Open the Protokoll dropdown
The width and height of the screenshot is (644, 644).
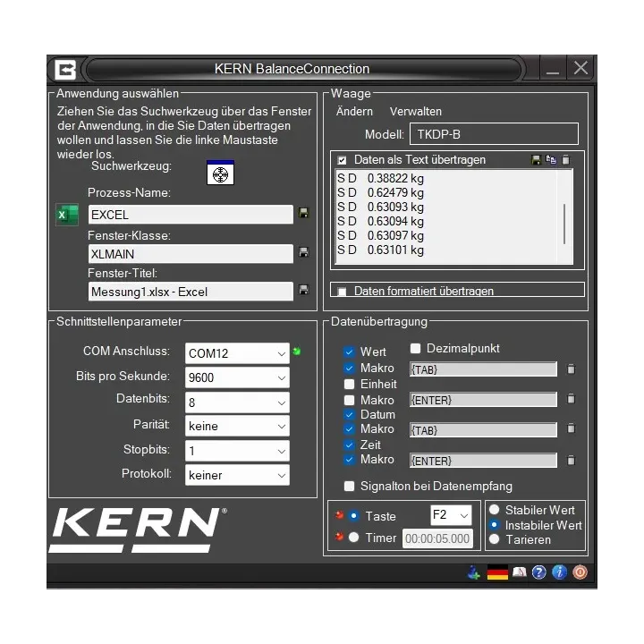237,475
